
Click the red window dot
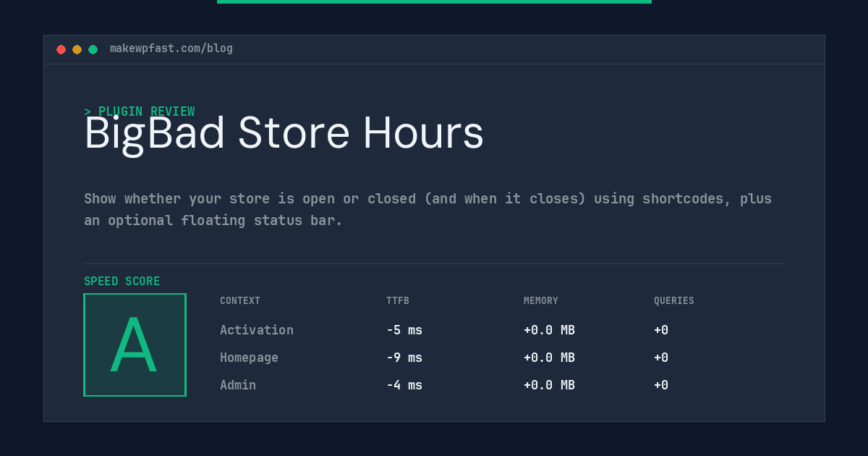(61, 49)
